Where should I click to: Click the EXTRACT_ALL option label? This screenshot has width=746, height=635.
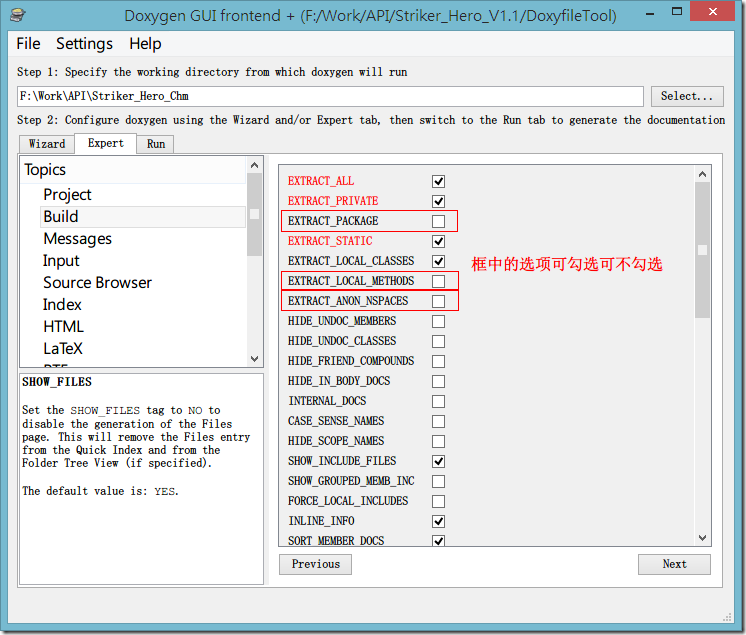pos(321,181)
